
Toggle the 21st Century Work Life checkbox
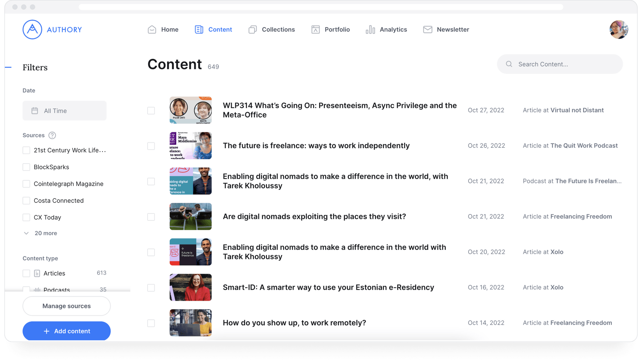(26, 150)
